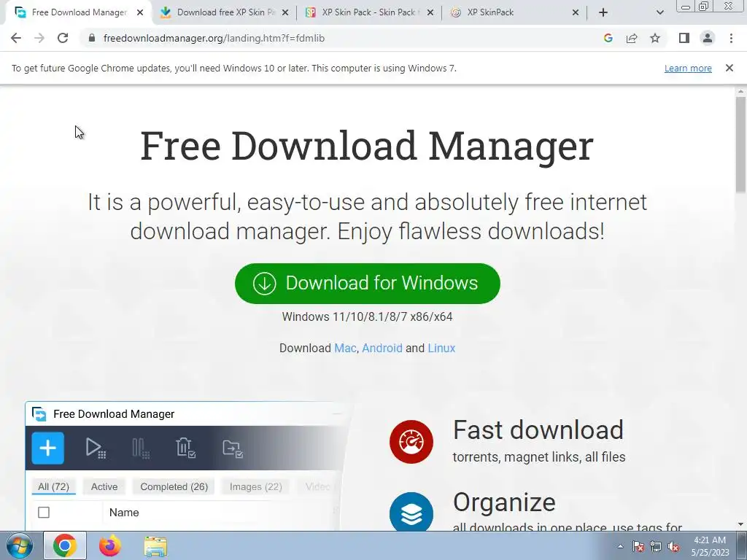Close the XP Skin Pack - Skin Pack tab

click(430, 12)
